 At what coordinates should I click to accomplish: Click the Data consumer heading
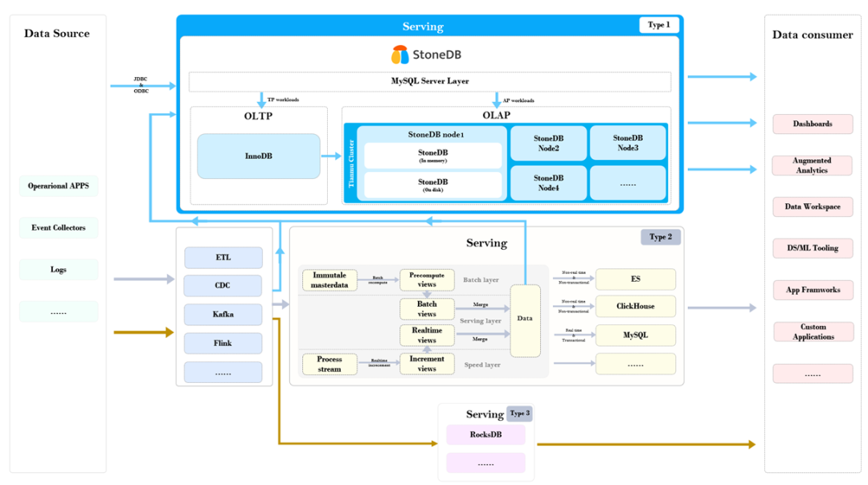pos(813,35)
